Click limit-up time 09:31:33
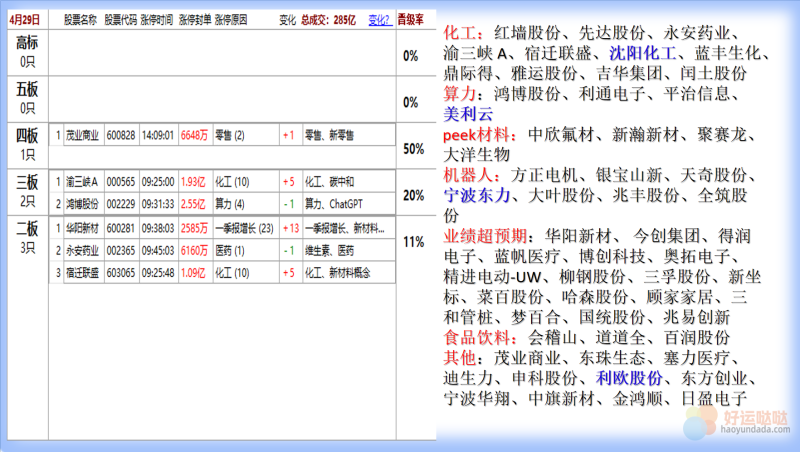 158,204
